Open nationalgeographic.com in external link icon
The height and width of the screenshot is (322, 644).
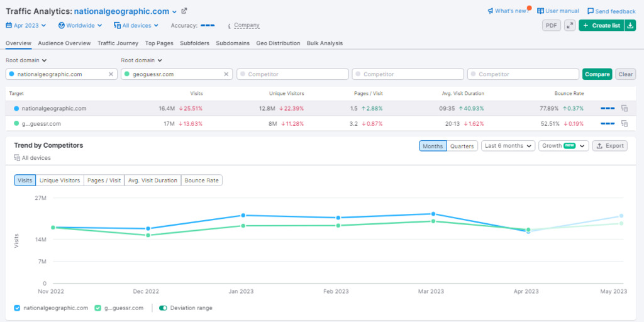(184, 11)
